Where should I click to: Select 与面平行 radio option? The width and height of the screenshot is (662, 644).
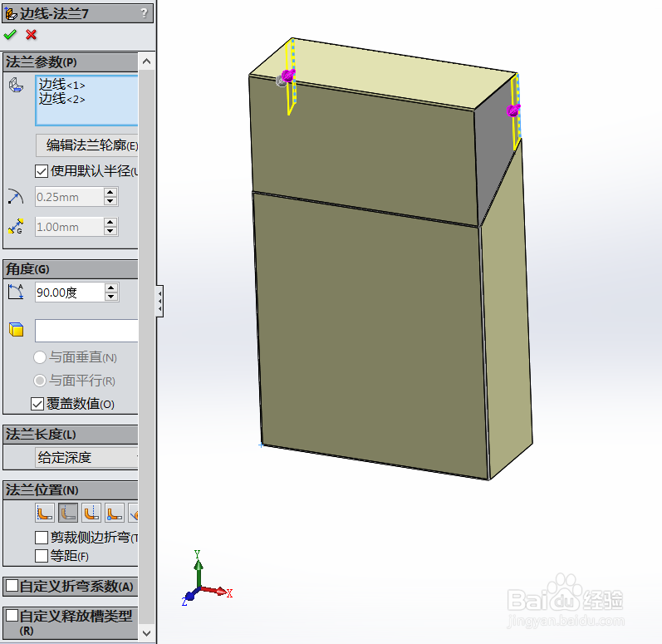click(x=40, y=381)
